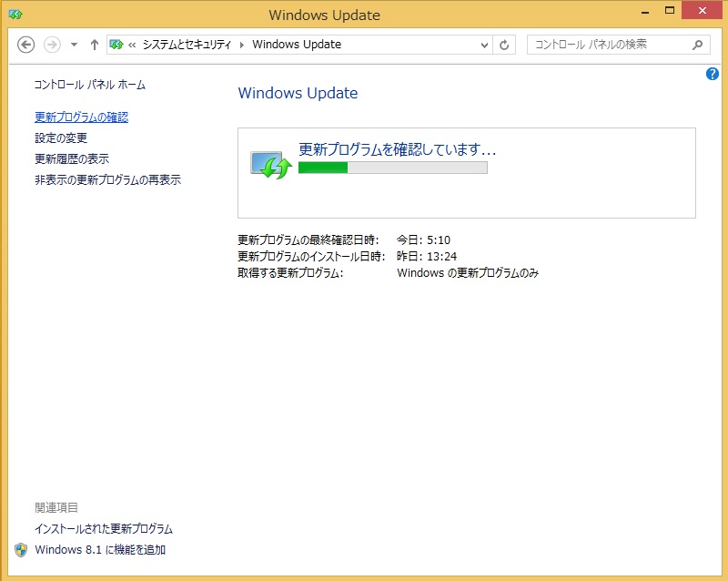Open help with the blue question mark
This screenshot has height=581, width=728.
tap(713, 74)
